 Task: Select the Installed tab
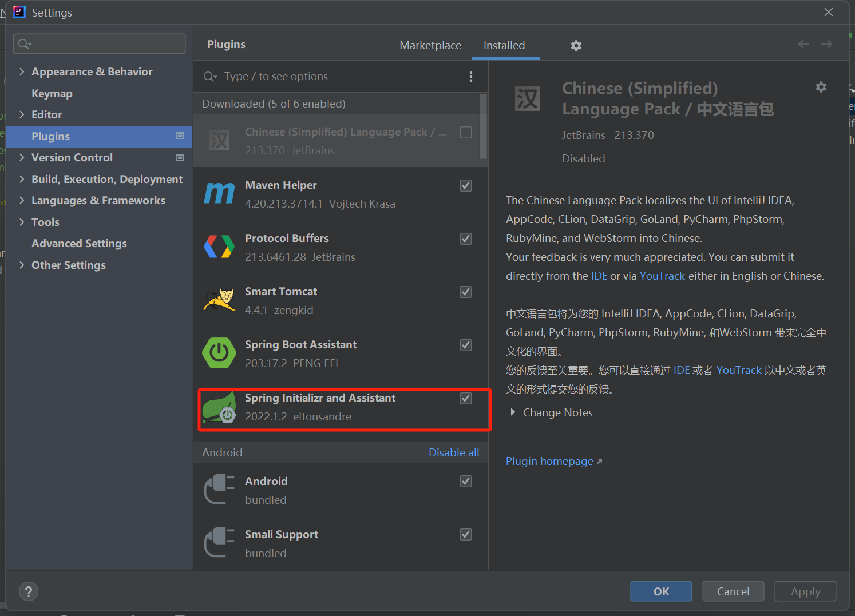[504, 45]
